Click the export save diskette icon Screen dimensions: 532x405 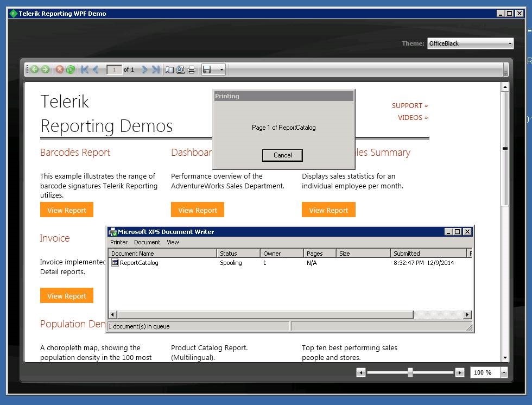pos(207,69)
